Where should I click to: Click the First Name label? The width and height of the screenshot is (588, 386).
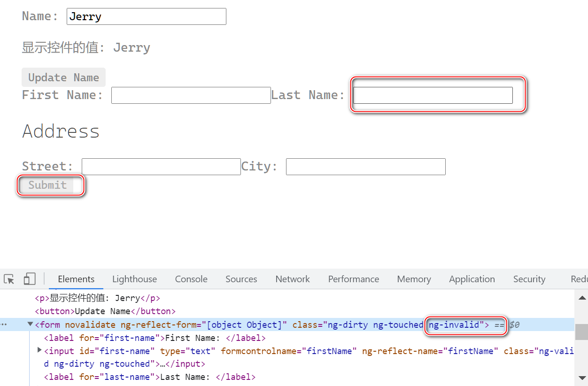tap(62, 95)
